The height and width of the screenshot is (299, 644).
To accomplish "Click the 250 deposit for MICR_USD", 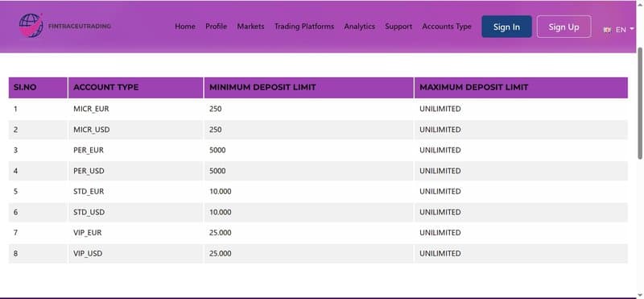I will pyautogui.click(x=215, y=130).
